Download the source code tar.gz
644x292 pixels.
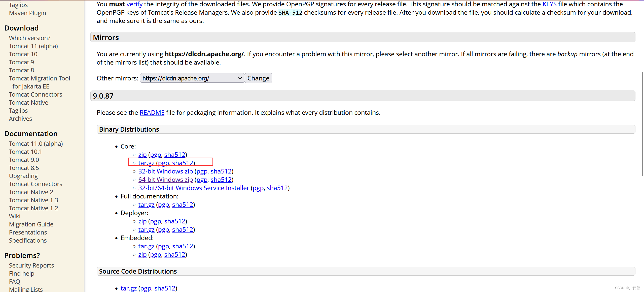click(128, 288)
